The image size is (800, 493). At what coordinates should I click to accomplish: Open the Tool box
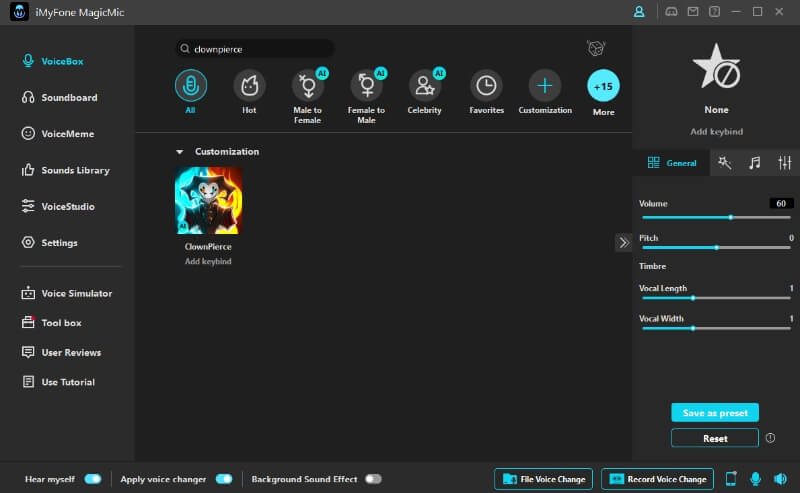click(x=51, y=323)
